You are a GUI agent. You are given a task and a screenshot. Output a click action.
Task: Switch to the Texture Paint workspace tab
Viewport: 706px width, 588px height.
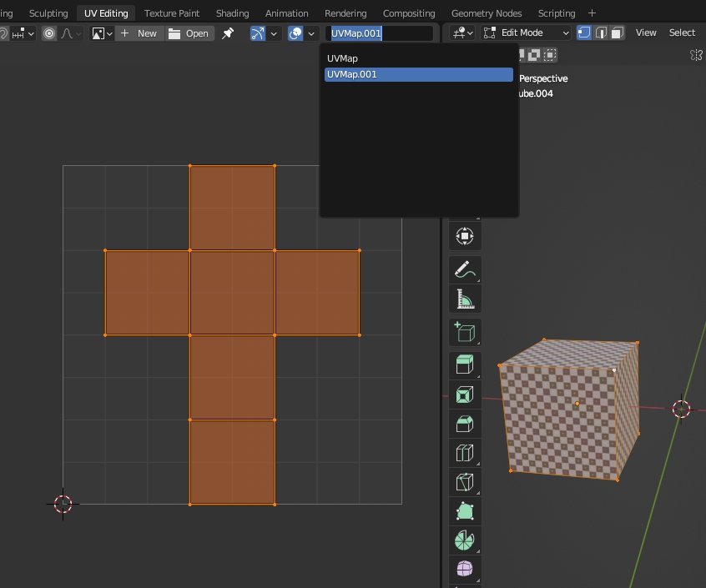point(172,13)
